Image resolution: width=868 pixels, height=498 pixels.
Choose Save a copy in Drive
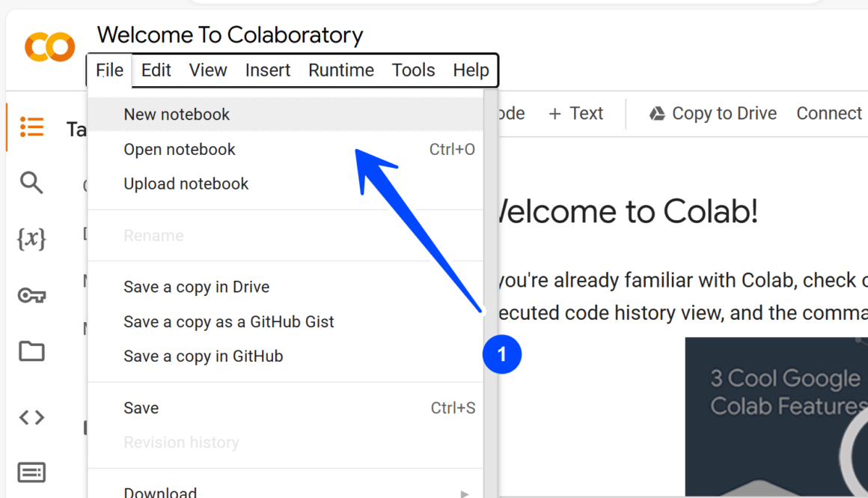click(196, 287)
